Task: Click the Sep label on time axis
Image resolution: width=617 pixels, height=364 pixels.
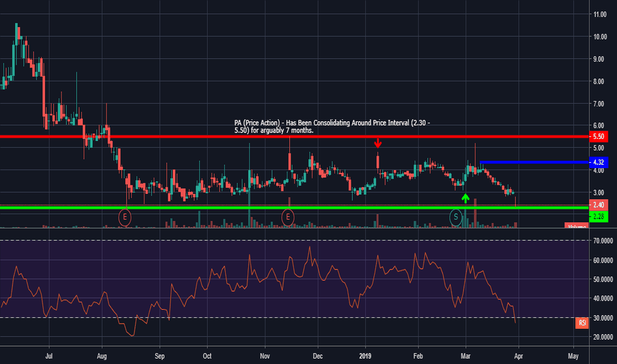Action: click(x=160, y=356)
